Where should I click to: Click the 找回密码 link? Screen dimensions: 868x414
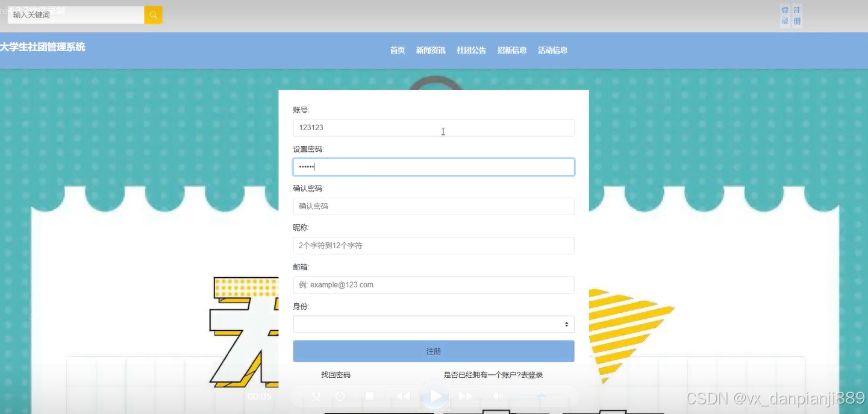coord(336,375)
